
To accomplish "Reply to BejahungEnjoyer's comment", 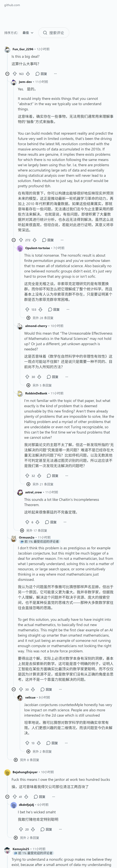I will (39, 797).
